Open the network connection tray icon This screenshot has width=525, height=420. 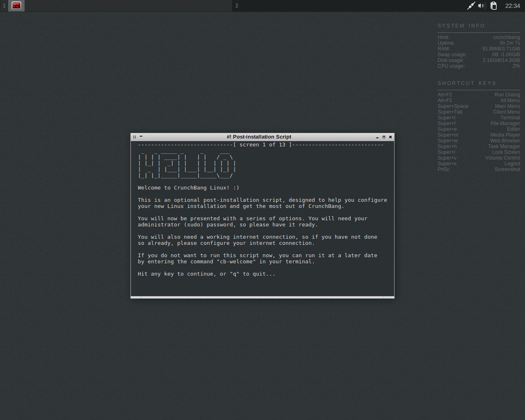[x=471, y=6]
